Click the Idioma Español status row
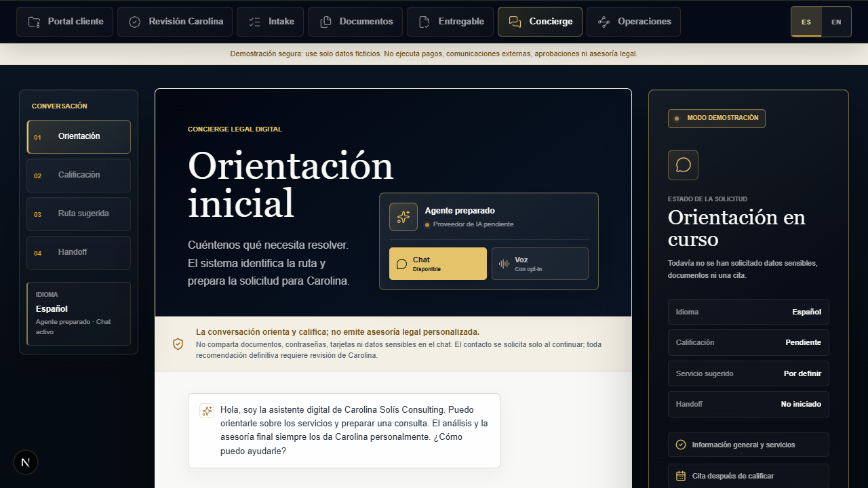This screenshot has width=868, height=488. coord(749,312)
